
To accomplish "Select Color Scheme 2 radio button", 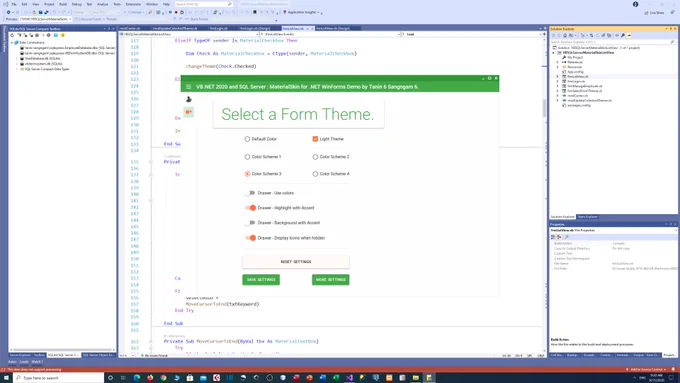I will coord(315,157).
